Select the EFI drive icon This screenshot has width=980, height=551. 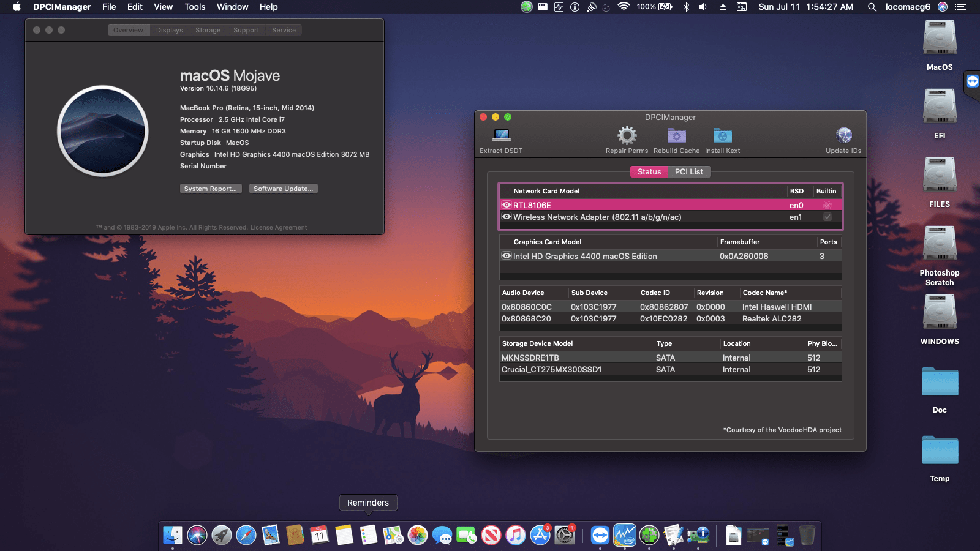point(940,107)
